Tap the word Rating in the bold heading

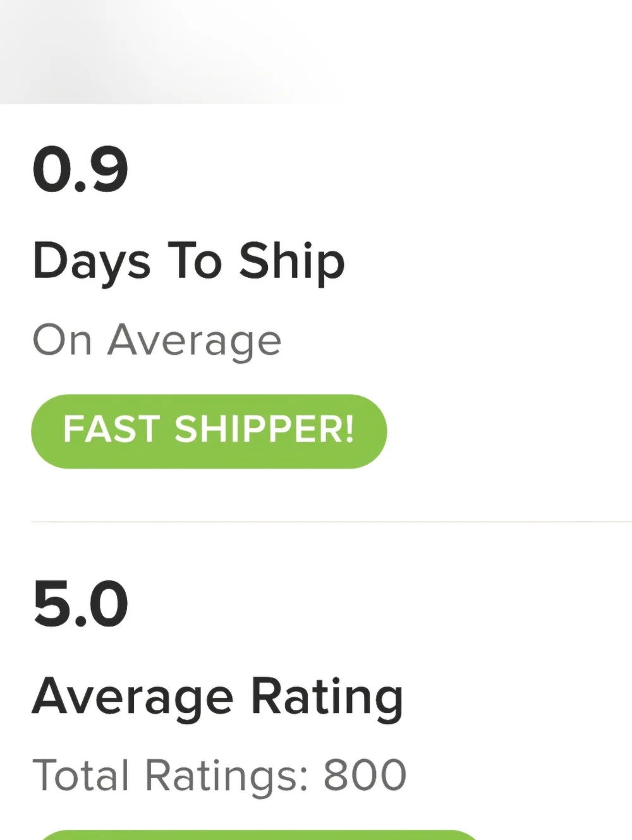(327, 697)
